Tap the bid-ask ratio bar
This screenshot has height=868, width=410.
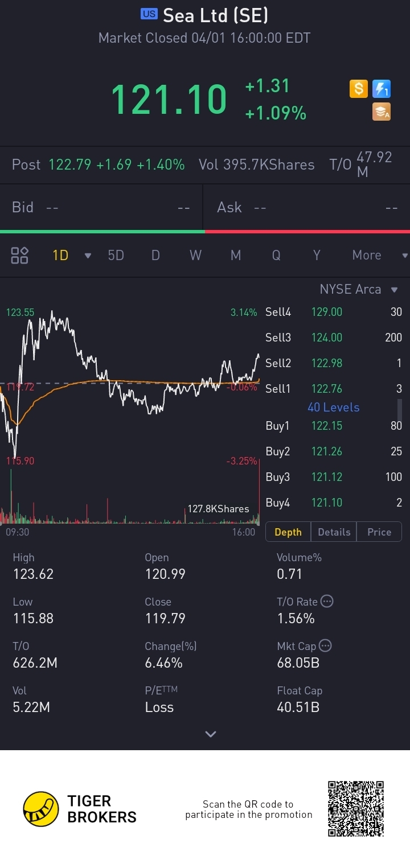tap(205, 231)
